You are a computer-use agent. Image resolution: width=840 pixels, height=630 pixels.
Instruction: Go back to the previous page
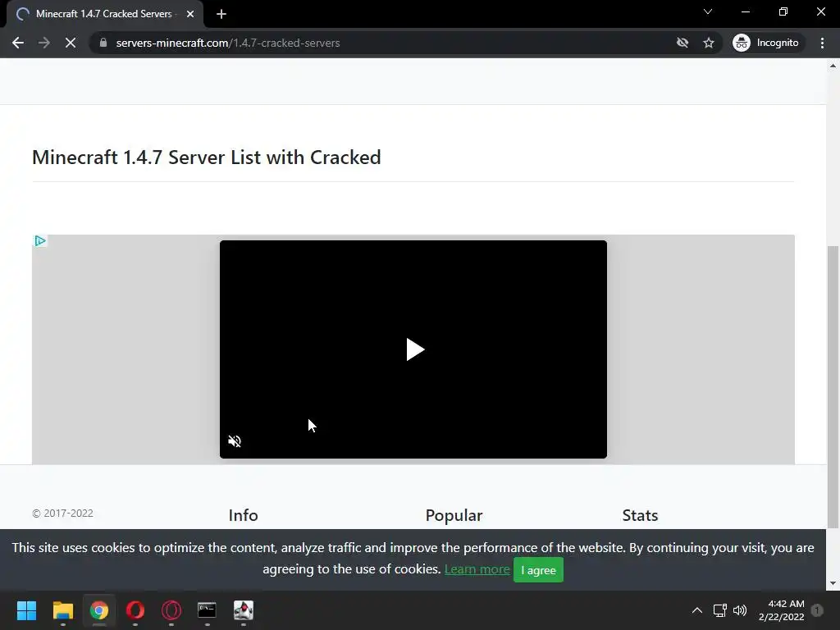coord(18,43)
